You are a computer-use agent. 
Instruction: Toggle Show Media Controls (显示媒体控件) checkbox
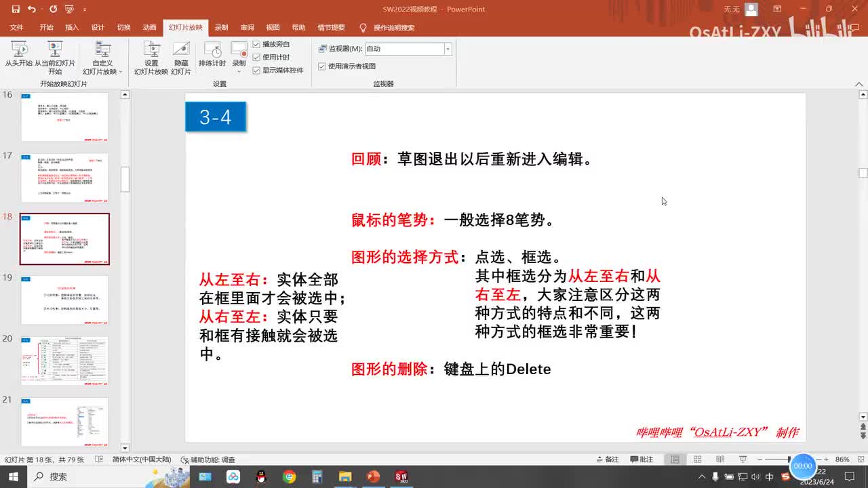[x=256, y=70]
